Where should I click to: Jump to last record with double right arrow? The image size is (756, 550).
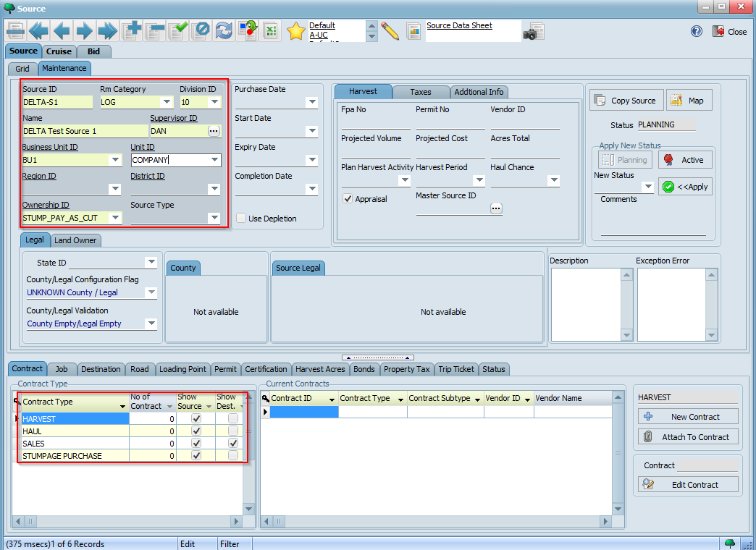click(107, 31)
